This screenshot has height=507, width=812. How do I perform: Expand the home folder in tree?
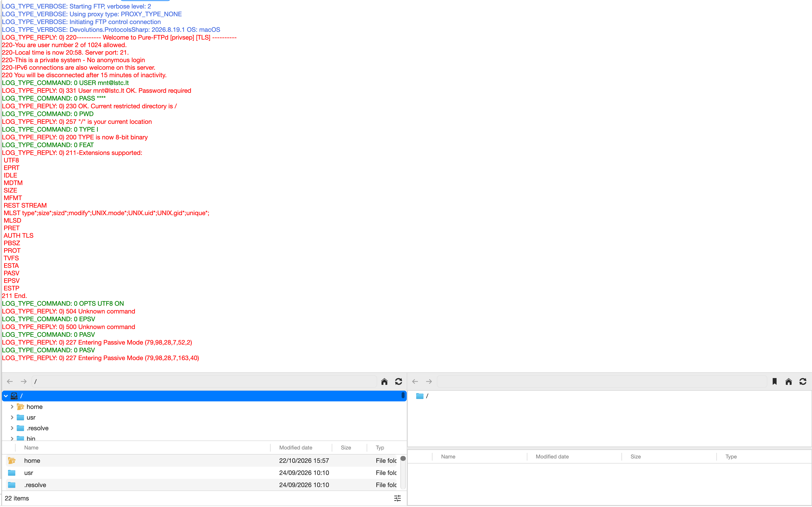pos(12,407)
